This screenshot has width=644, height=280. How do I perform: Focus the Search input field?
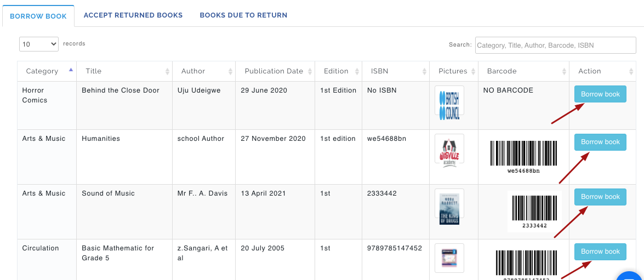(556, 45)
